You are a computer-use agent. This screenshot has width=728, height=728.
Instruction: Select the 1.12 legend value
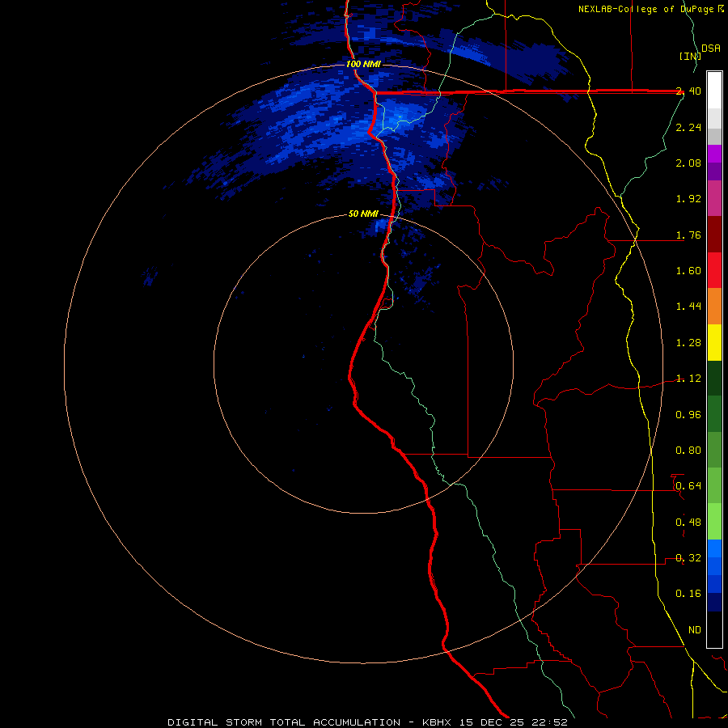click(688, 379)
